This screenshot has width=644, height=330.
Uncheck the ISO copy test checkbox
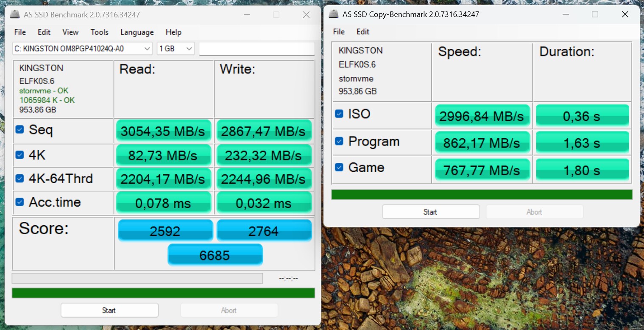coord(339,114)
